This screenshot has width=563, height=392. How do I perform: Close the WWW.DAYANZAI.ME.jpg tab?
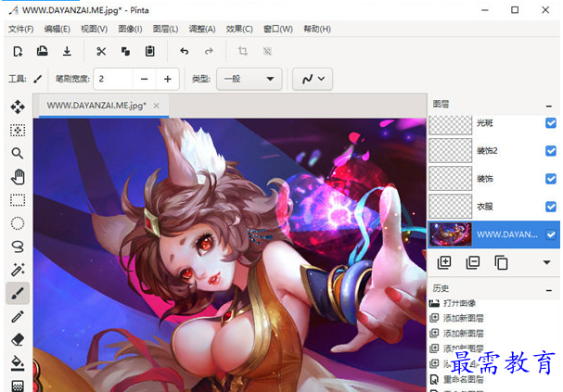(156, 106)
